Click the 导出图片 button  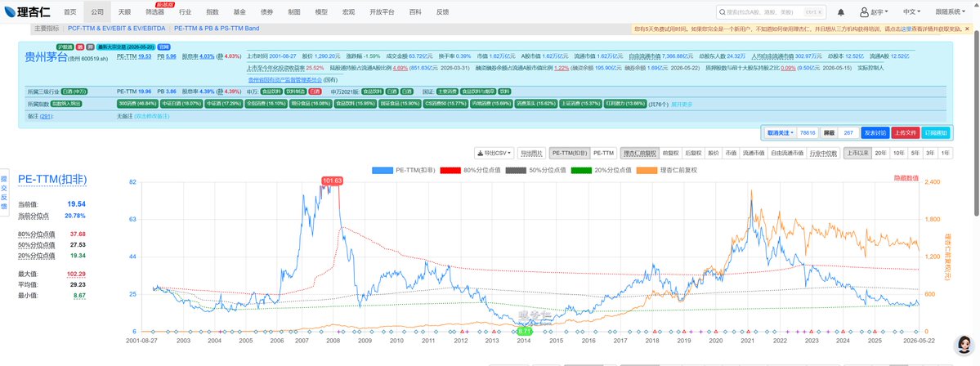click(530, 153)
